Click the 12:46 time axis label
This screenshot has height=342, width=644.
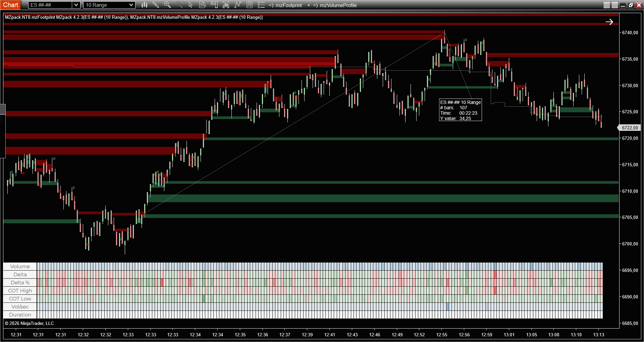pyautogui.click(x=375, y=335)
